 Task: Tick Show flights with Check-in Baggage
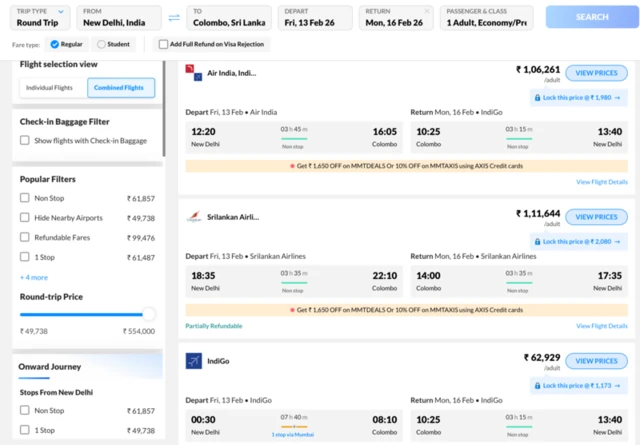click(25, 141)
